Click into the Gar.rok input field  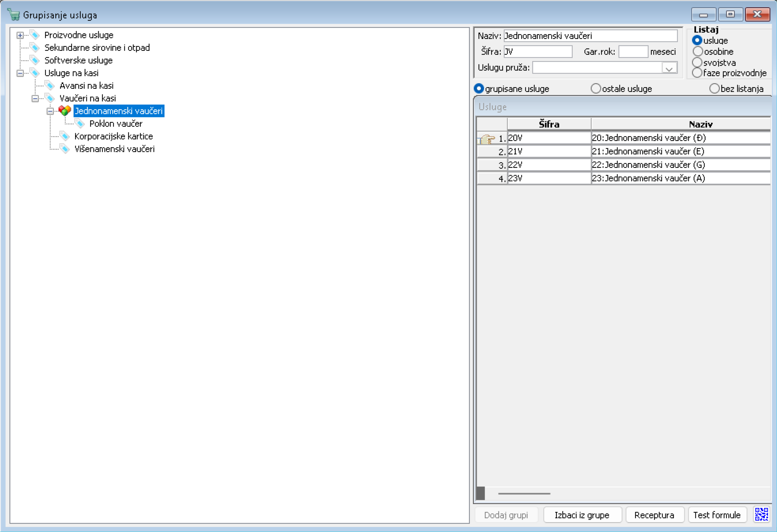click(633, 52)
